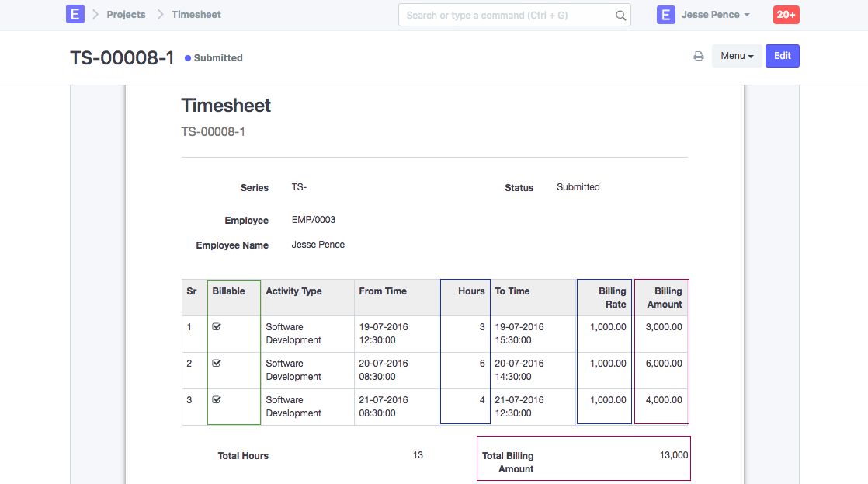Click the TS-00008-1 page title
Viewport: 868px width, 484px height.
122,58
